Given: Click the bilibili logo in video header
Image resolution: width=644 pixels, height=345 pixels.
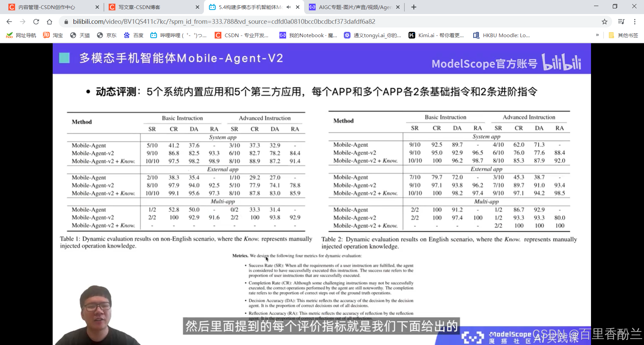Looking at the screenshot, I should 562,62.
